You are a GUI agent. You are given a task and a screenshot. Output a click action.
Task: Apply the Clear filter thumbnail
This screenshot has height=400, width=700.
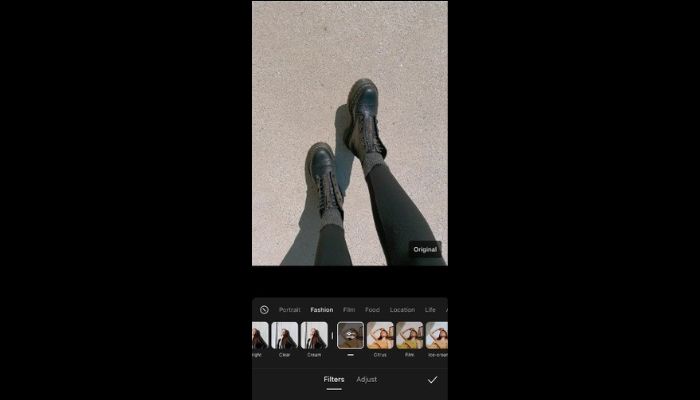[284, 336]
